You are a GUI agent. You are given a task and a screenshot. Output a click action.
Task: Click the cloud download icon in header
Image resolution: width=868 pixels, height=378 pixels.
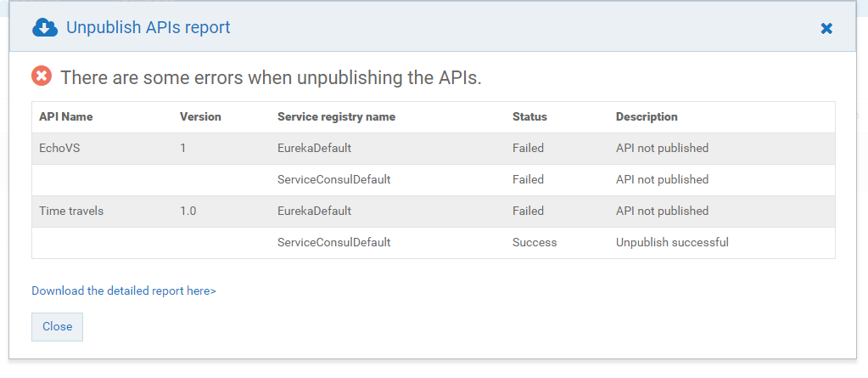tap(45, 28)
